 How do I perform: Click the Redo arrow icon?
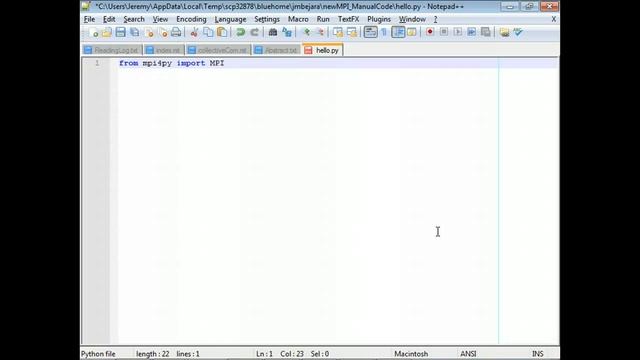point(255,32)
